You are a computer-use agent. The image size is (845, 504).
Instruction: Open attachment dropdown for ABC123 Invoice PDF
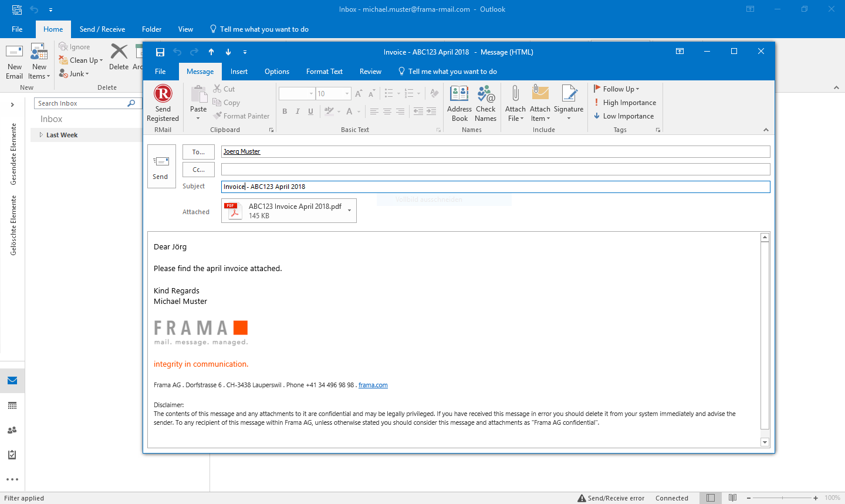click(350, 211)
